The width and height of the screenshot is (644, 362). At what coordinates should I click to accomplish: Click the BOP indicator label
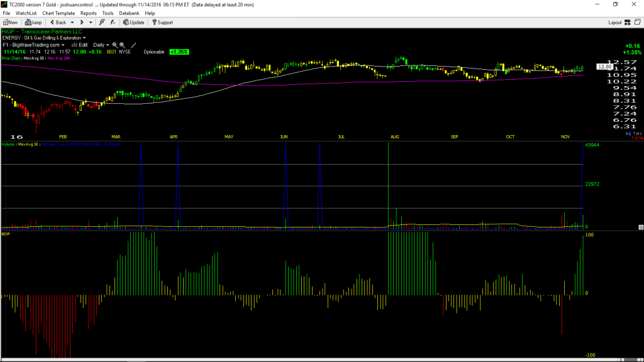pyautogui.click(x=6, y=234)
